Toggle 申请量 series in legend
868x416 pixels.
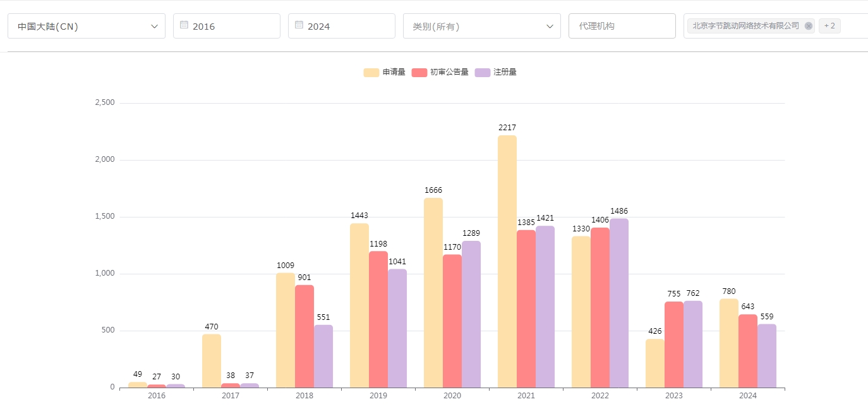pos(394,72)
